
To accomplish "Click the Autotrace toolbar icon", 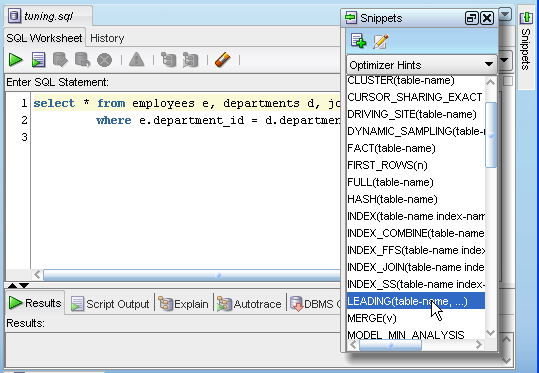I will pyautogui.click(x=191, y=60).
